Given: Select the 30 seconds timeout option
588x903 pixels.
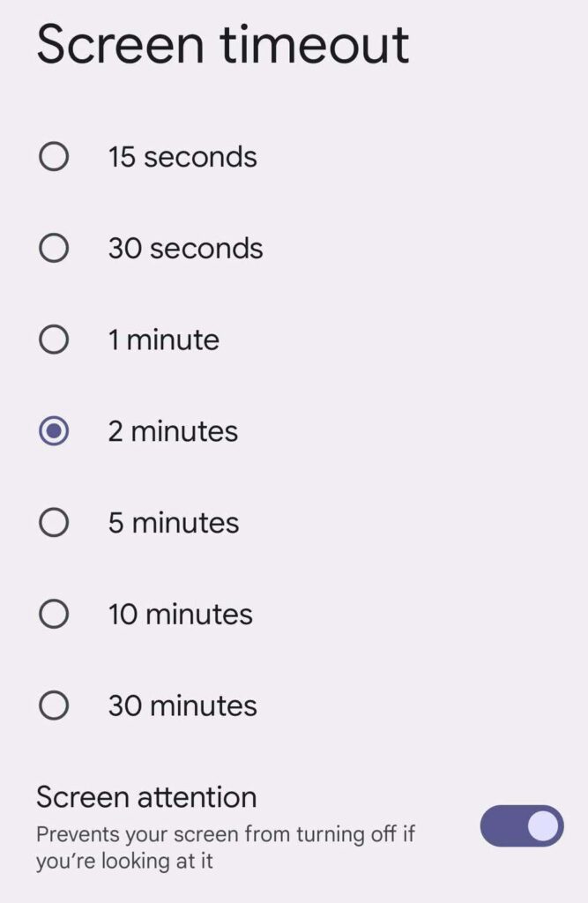Looking at the screenshot, I should pos(54,248).
